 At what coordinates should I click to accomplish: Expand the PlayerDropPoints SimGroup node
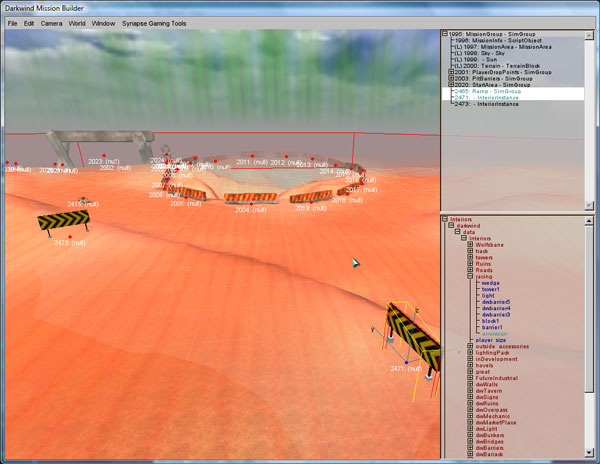(x=451, y=72)
